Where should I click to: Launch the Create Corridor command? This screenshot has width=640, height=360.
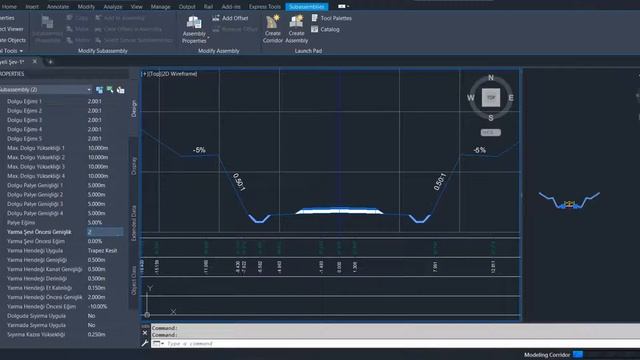[x=273, y=29]
